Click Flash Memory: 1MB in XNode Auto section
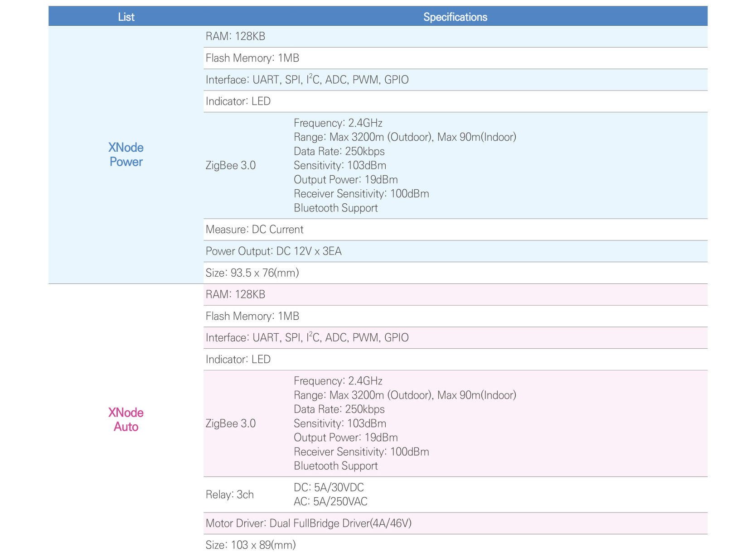The height and width of the screenshot is (552, 756). [252, 316]
